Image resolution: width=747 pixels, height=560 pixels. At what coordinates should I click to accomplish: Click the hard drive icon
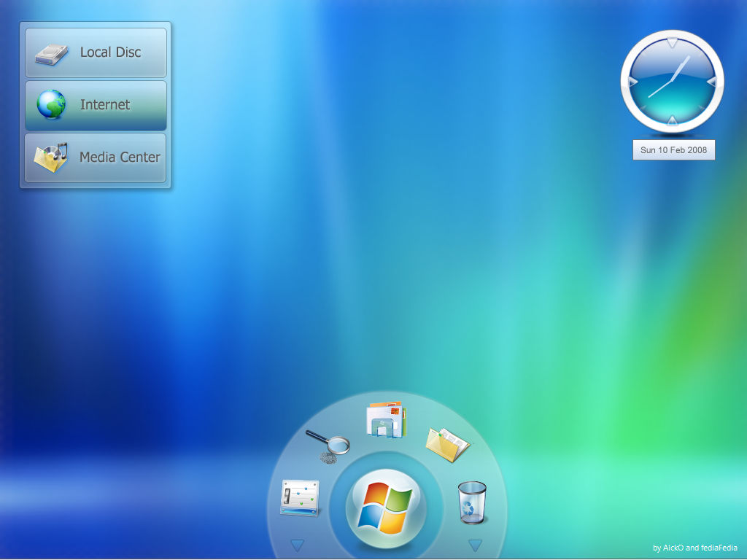(52, 54)
